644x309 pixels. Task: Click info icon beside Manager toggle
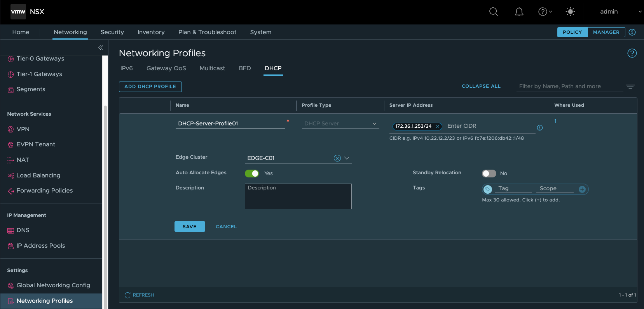coord(632,32)
